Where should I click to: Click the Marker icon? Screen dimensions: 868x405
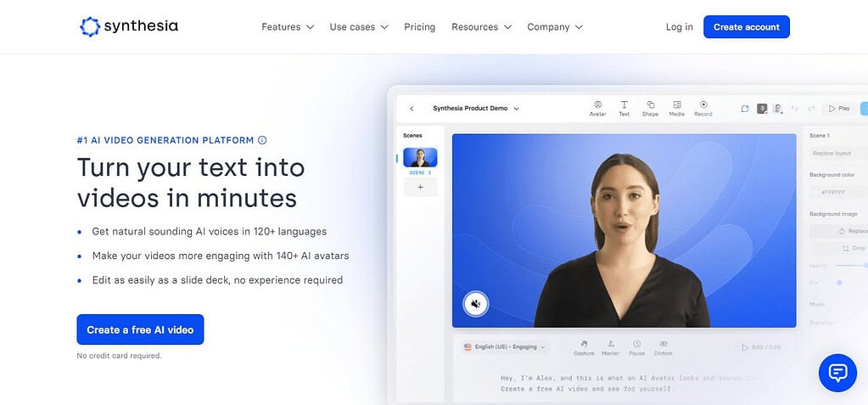[x=611, y=348]
